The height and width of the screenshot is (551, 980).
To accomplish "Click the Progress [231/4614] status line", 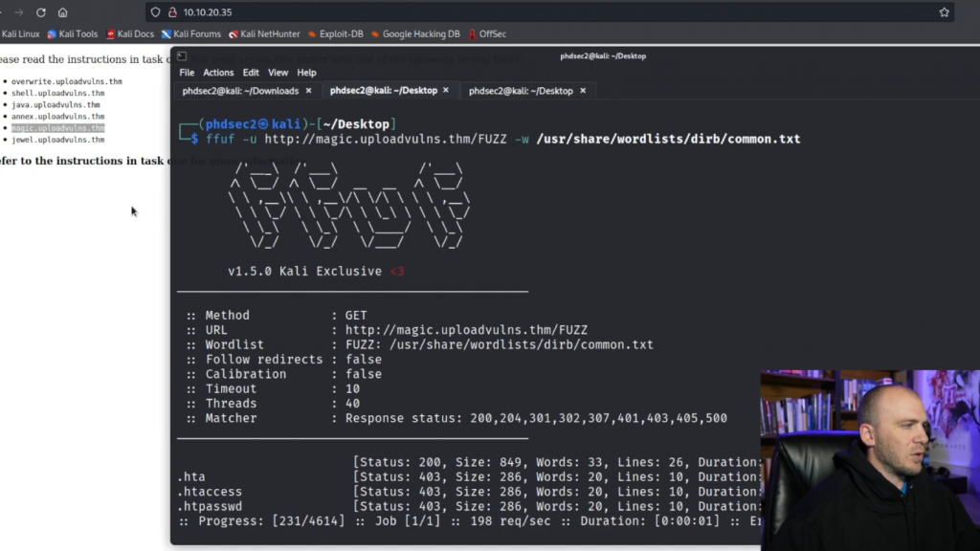I will [x=469, y=521].
